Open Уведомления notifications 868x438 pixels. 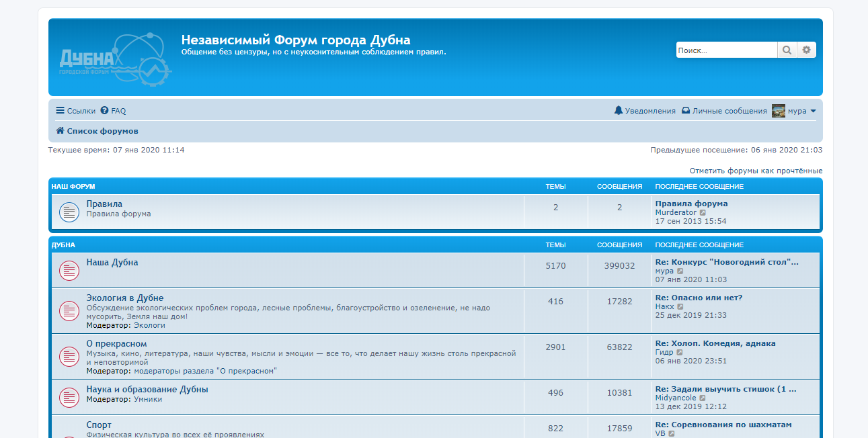tap(645, 111)
